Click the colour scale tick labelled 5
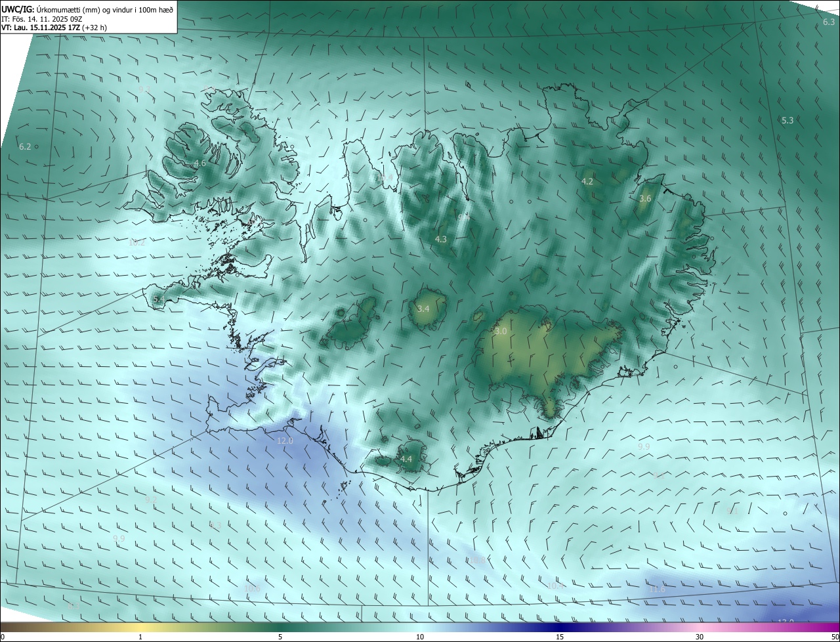This screenshot has height=642, width=840. (x=280, y=637)
